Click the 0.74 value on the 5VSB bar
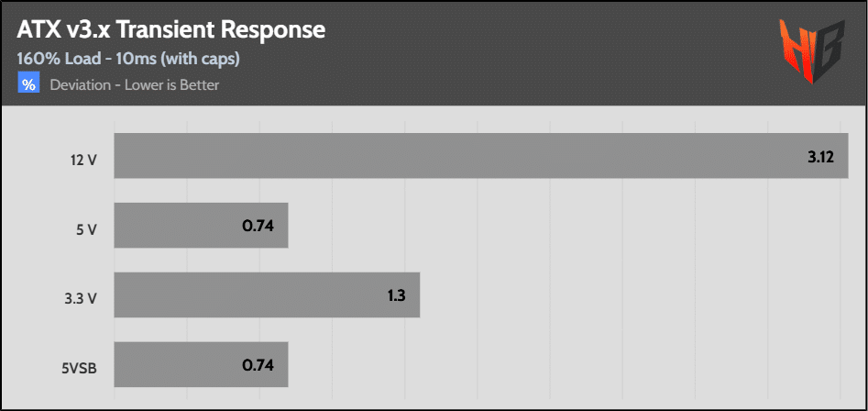The height and width of the screenshot is (411, 868). coord(258,365)
